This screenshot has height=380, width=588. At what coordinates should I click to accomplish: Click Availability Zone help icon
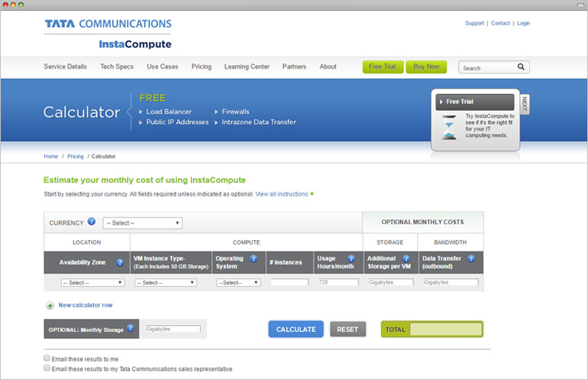120,262
